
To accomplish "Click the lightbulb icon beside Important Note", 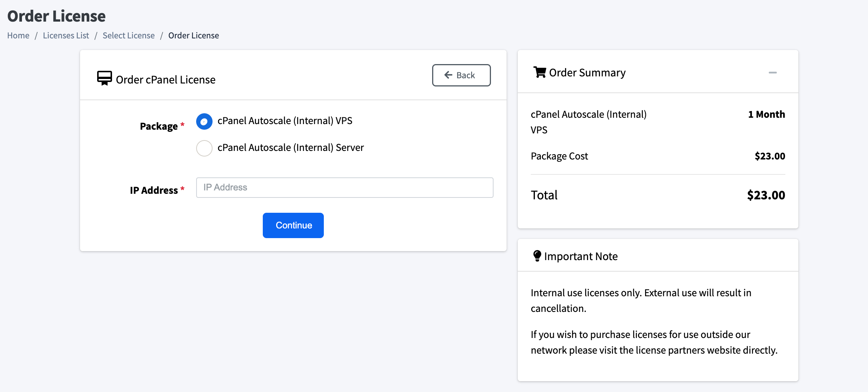I will 537,256.
